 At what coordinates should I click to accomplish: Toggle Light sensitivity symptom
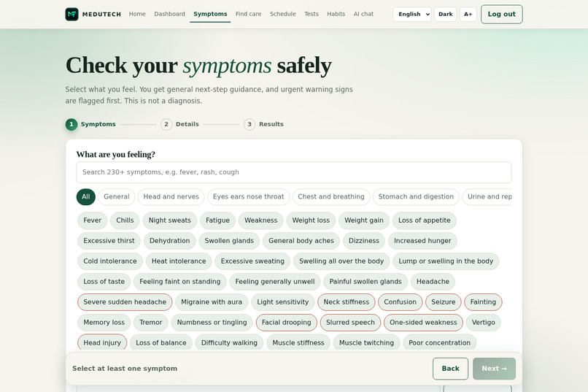tap(283, 302)
